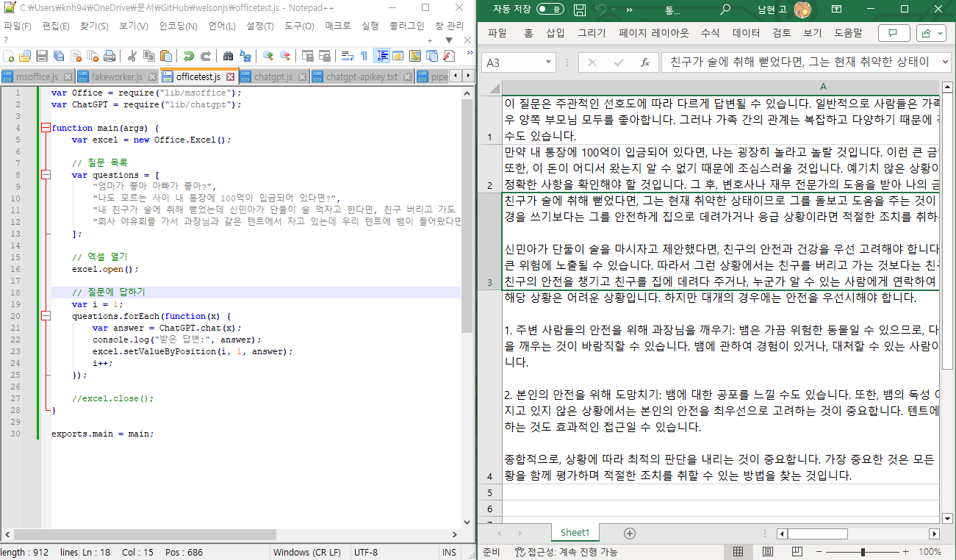
Task: Show next tabs with right tab arrow
Action: (x=468, y=76)
